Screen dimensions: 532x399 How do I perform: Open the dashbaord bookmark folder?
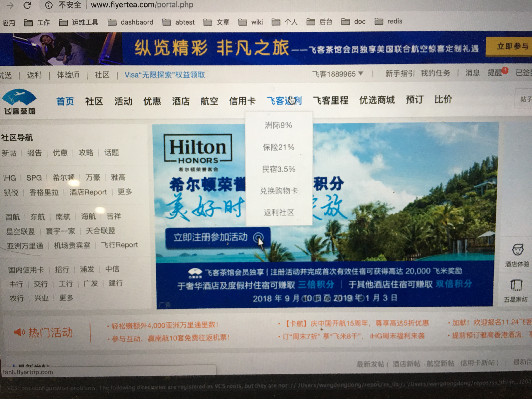tap(130, 22)
